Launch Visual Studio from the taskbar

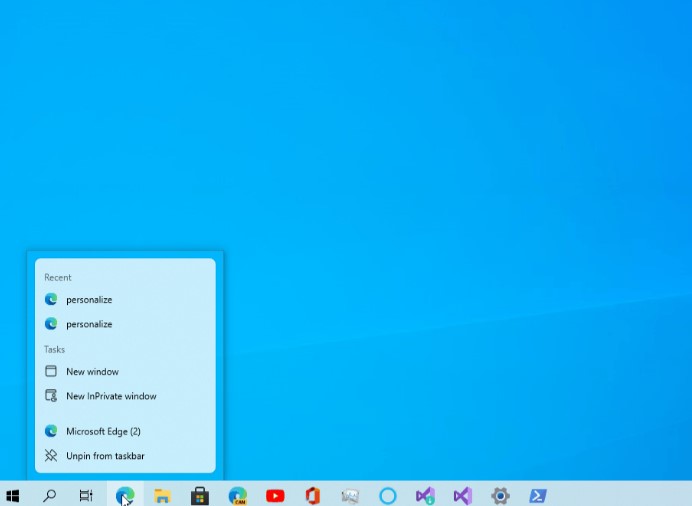pyautogui.click(x=463, y=496)
